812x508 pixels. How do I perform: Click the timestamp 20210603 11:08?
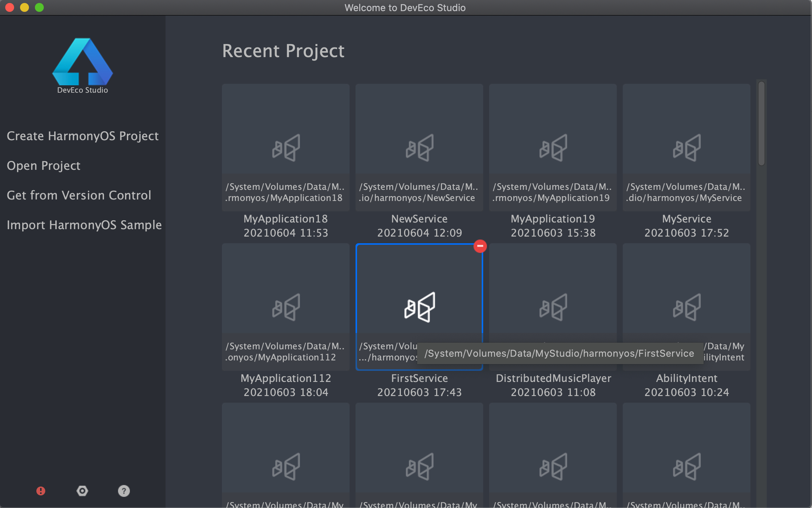coord(553,392)
